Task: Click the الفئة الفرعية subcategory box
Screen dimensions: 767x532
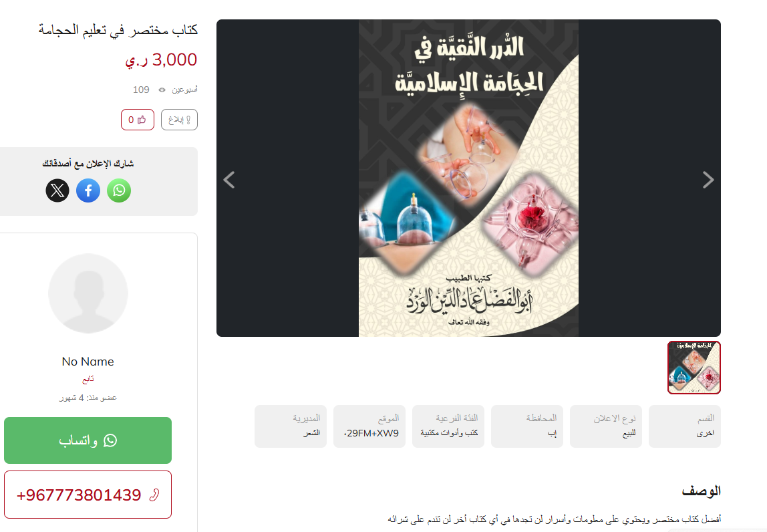Action: (448, 426)
